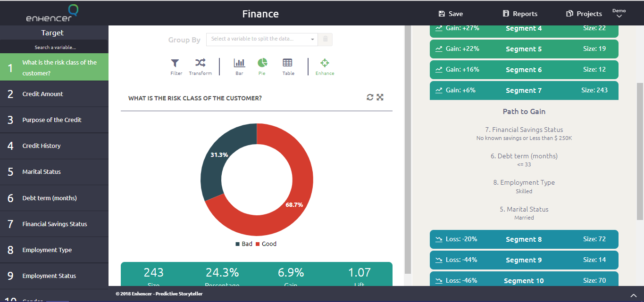Click the center panel vertical scrollbar
This screenshot has height=302, width=644.
click(408, 150)
